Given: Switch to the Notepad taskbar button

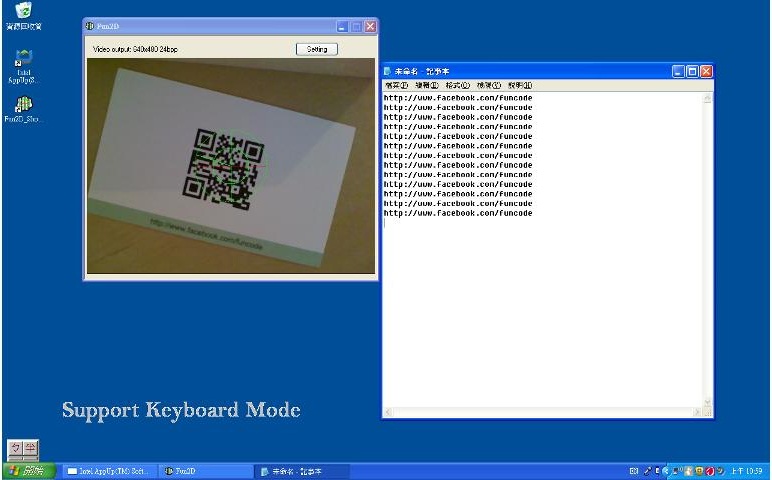Looking at the screenshot, I should (302, 471).
